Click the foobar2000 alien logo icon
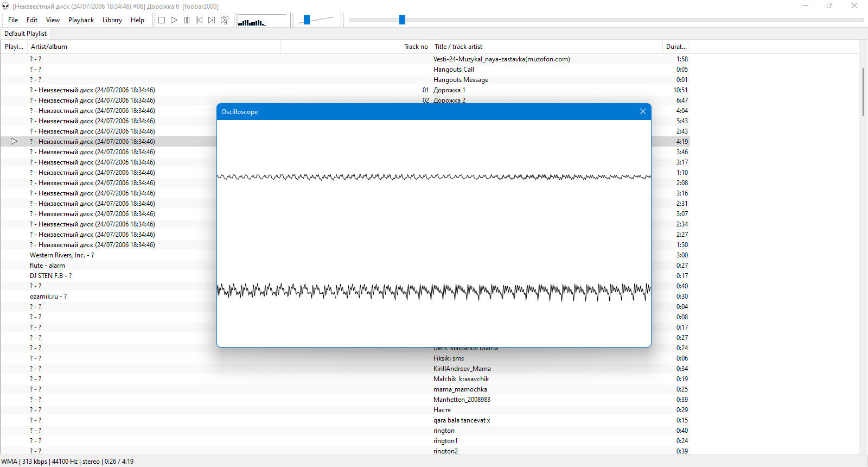This screenshot has width=868, height=467. [5, 6]
